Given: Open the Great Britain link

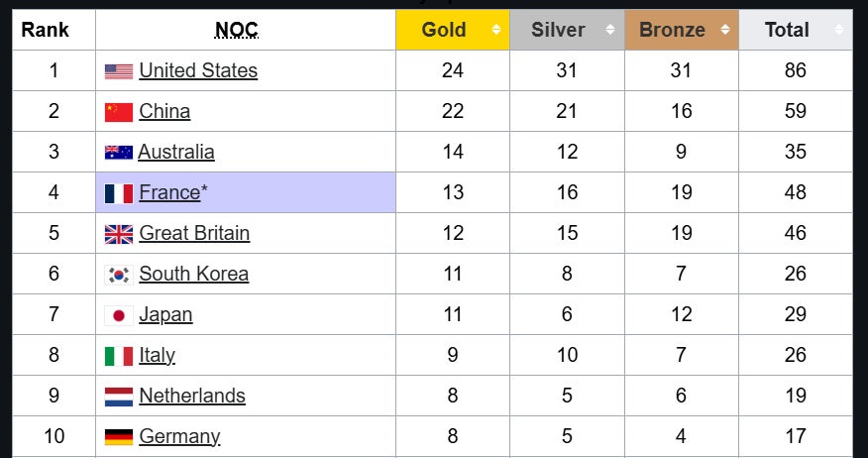Looking at the screenshot, I should pyautogui.click(x=194, y=233).
